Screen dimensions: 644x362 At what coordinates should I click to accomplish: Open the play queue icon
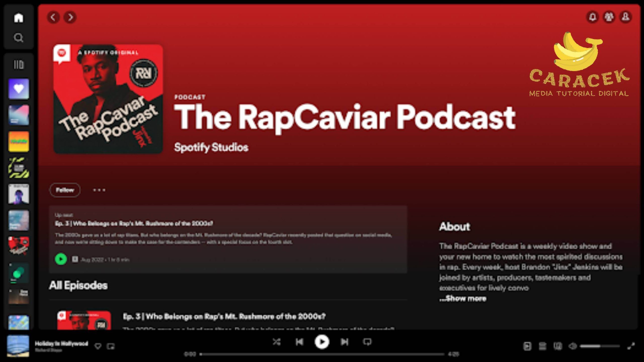542,346
